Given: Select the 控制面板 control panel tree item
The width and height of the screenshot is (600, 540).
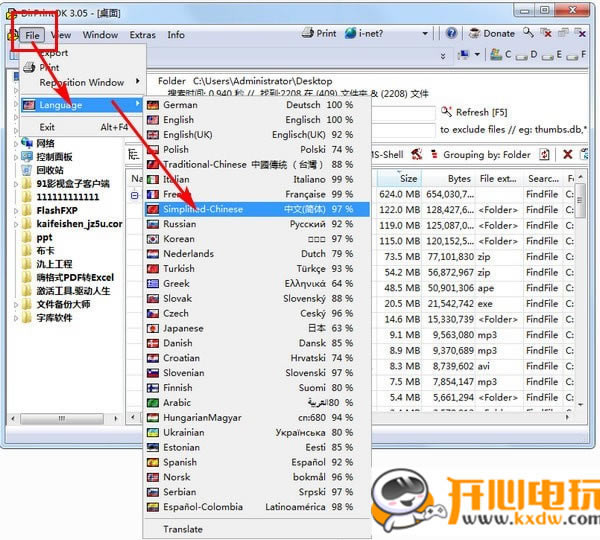Looking at the screenshot, I should pyautogui.click(x=54, y=157).
